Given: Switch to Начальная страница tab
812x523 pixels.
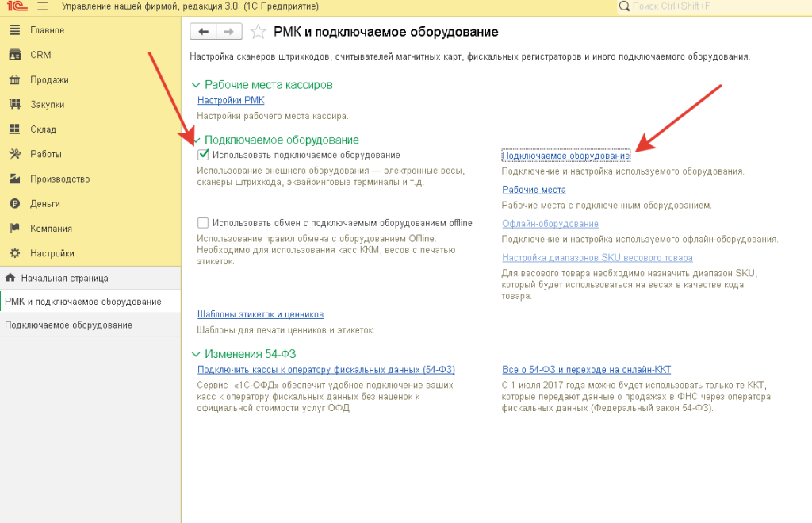Looking at the screenshot, I should [x=90, y=278].
